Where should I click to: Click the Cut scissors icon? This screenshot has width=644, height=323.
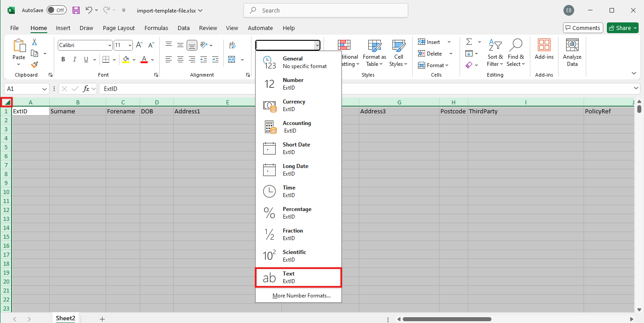pos(34,42)
